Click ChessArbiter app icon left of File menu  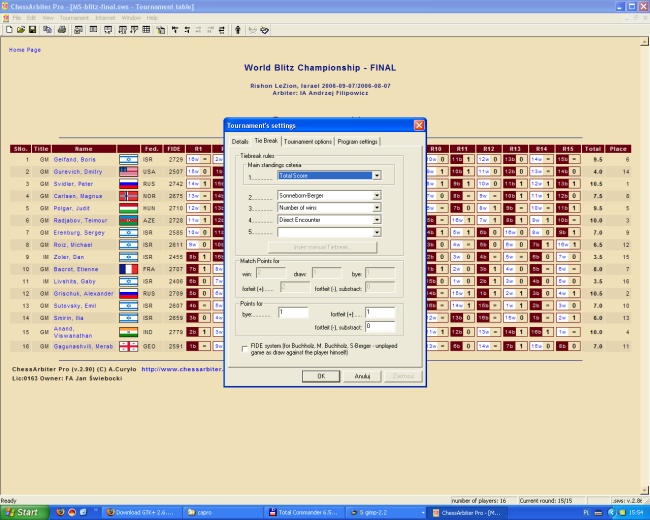(x=5, y=18)
